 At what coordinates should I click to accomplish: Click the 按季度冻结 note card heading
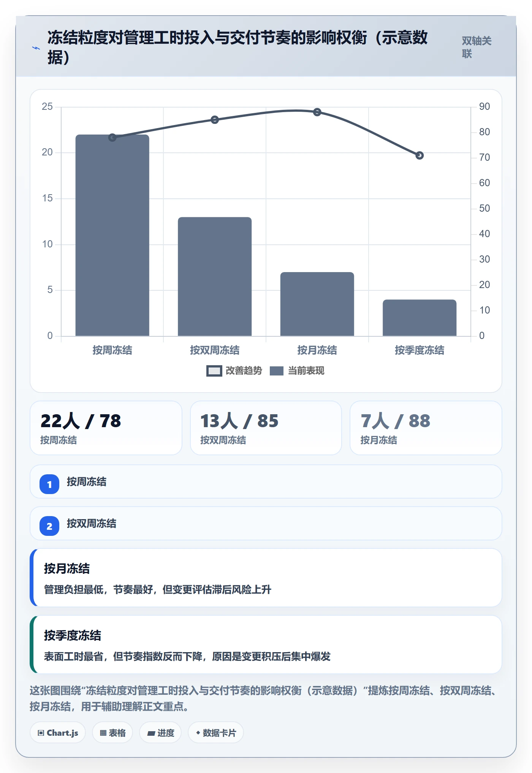pyautogui.click(x=73, y=635)
